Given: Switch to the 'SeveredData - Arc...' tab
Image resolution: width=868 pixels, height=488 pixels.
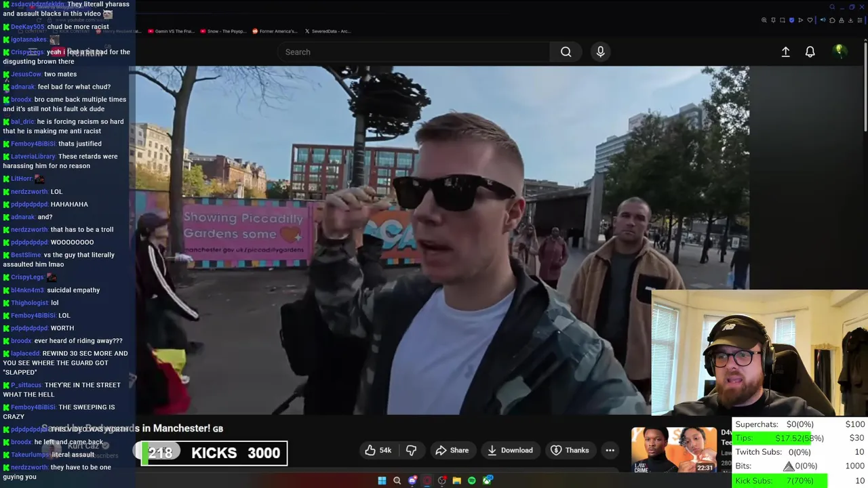Looking at the screenshot, I should 327,31.
